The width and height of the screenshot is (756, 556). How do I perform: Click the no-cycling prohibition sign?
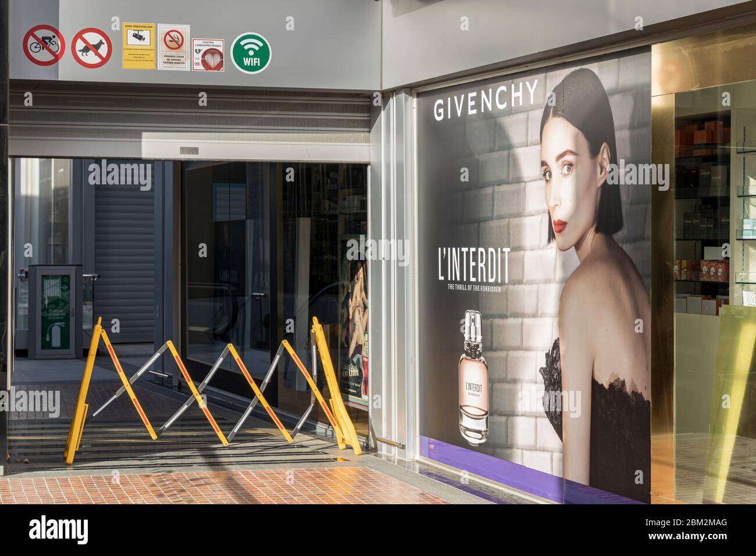point(44,45)
